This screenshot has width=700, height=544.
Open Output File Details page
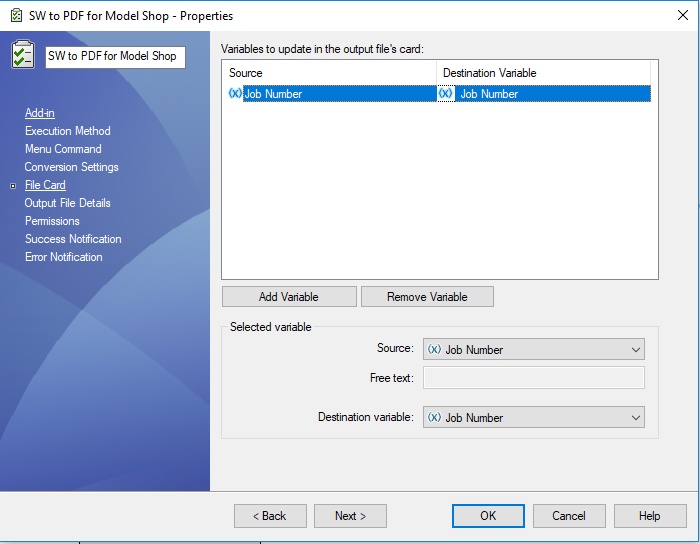67,203
